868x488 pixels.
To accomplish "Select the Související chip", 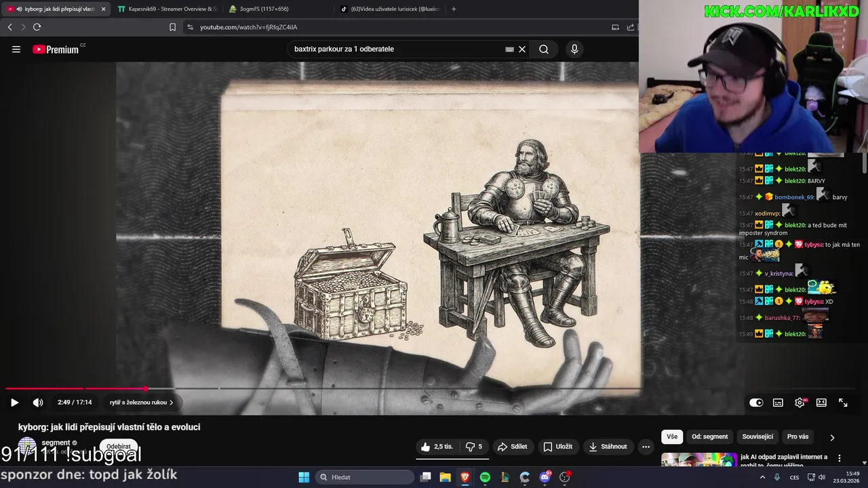I will click(757, 437).
